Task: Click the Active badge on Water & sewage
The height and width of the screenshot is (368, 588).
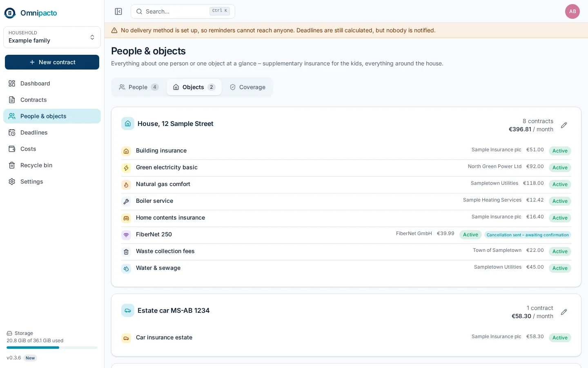Action: point(560,268)
